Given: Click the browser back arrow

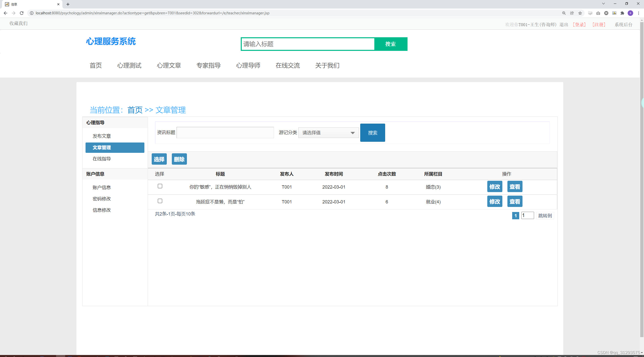Looking at the screenshot, I should (6, 13).
